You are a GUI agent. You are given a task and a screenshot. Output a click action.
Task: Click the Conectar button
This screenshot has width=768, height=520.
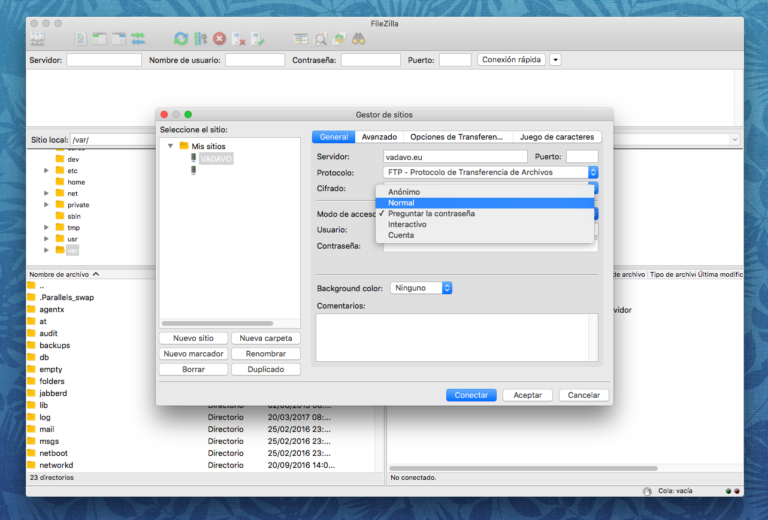coord(471,395)
